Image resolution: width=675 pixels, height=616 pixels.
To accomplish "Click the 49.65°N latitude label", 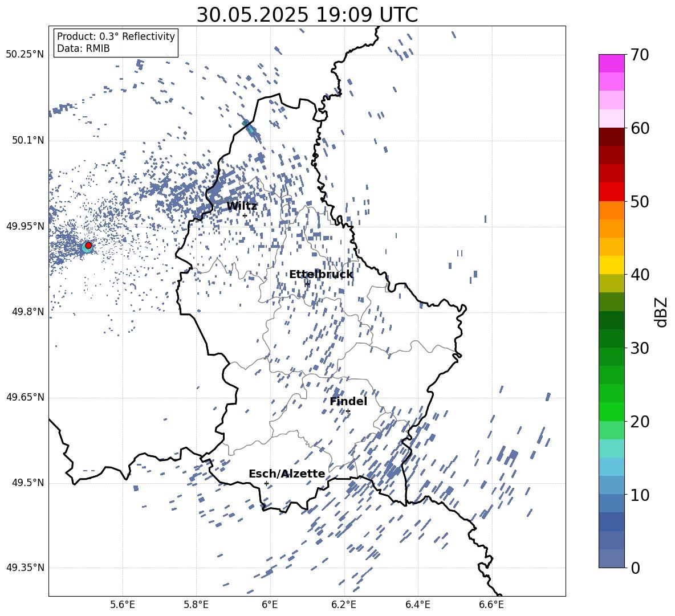I will click(x=25, y=397).
